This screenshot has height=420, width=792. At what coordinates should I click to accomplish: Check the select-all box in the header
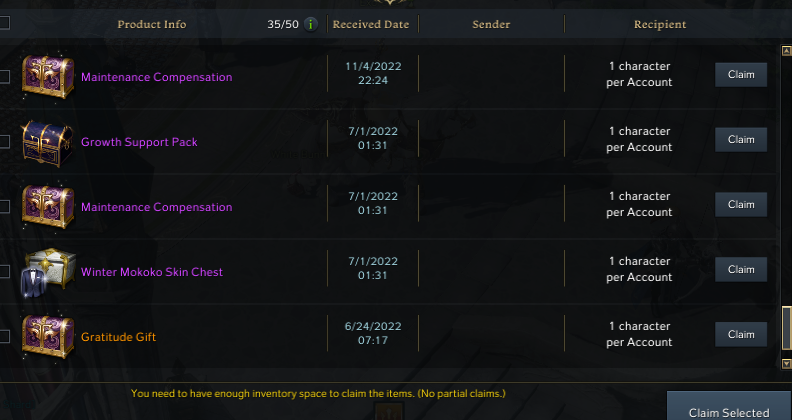point(4,23)
